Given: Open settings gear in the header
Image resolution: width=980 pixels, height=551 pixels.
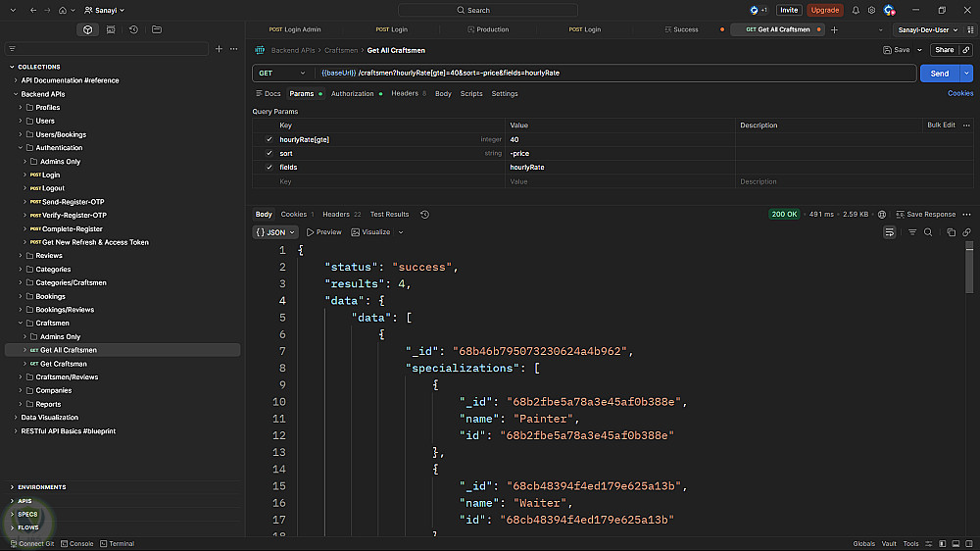Looking at the screenshot, I should click(x=871, y=10).
